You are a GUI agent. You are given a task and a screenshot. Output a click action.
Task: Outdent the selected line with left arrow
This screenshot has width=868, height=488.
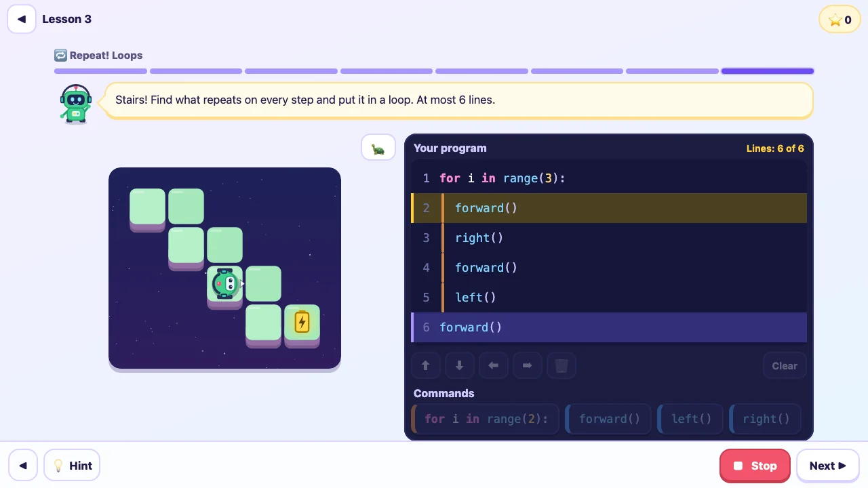point(494,366)
